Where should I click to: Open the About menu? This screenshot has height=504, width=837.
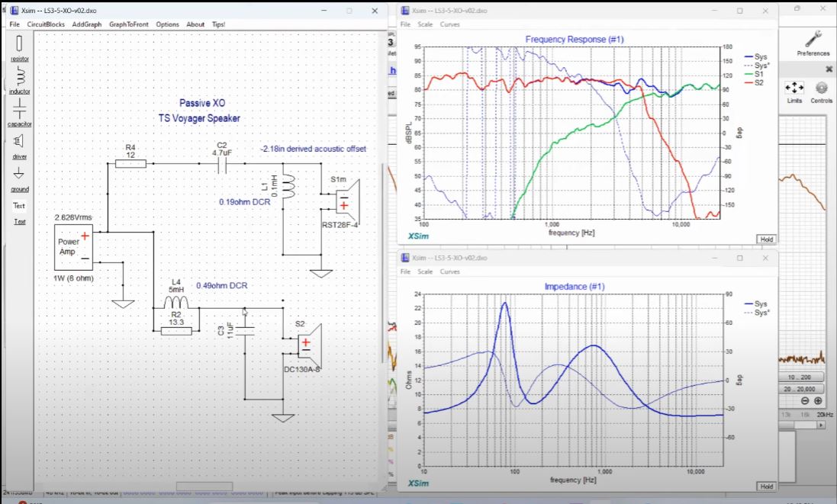point(195,24)
